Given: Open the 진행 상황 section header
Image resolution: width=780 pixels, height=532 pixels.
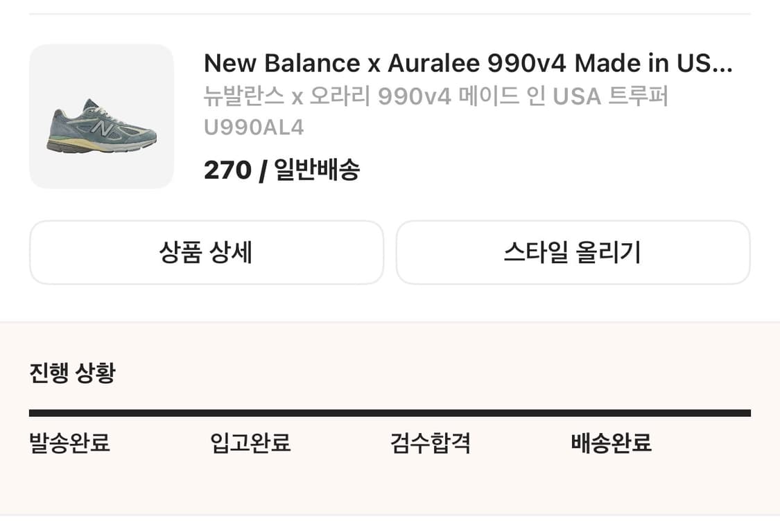Looking at the screenshot, I should 71,372.
